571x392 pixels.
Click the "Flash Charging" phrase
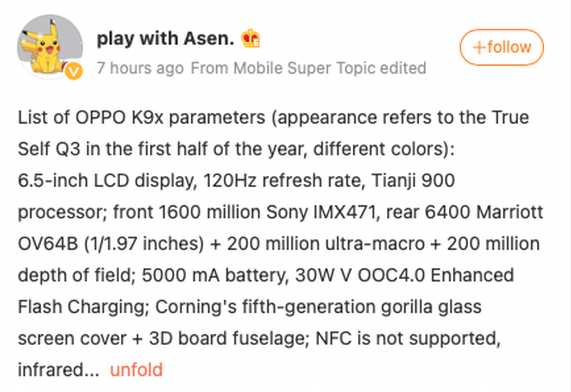pyautogui.click(x=83, y=307)
